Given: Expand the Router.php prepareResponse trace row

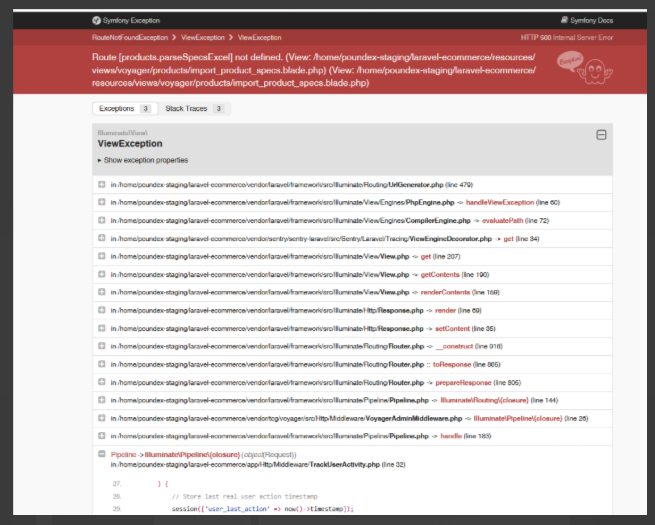Looking at the screenshot, I should 102,382.
